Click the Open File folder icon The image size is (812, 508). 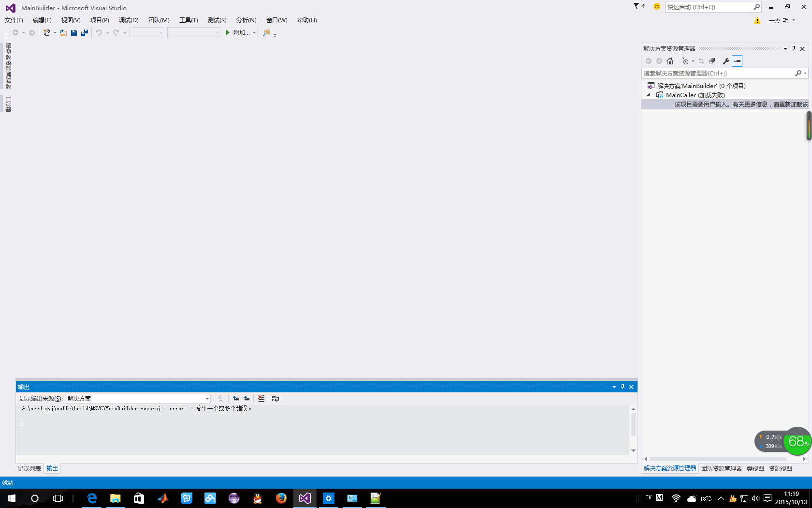[x=63, y=33]
